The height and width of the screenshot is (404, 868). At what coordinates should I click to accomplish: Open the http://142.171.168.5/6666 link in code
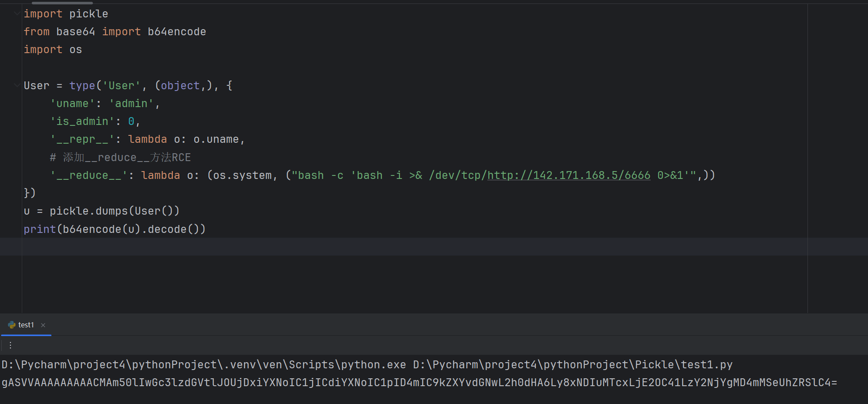click(x=569, y=175)
